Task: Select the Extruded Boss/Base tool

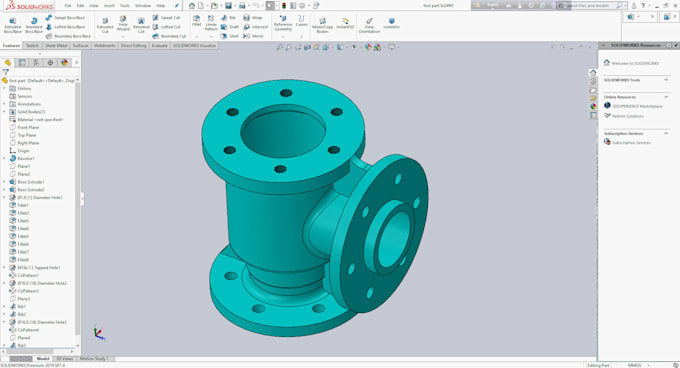Action: [13, 26]
